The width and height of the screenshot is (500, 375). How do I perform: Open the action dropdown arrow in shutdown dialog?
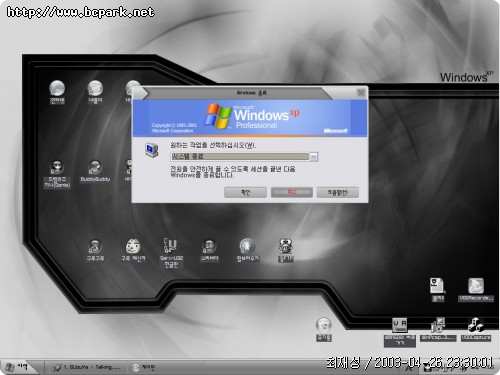click(x=314, y=157)
